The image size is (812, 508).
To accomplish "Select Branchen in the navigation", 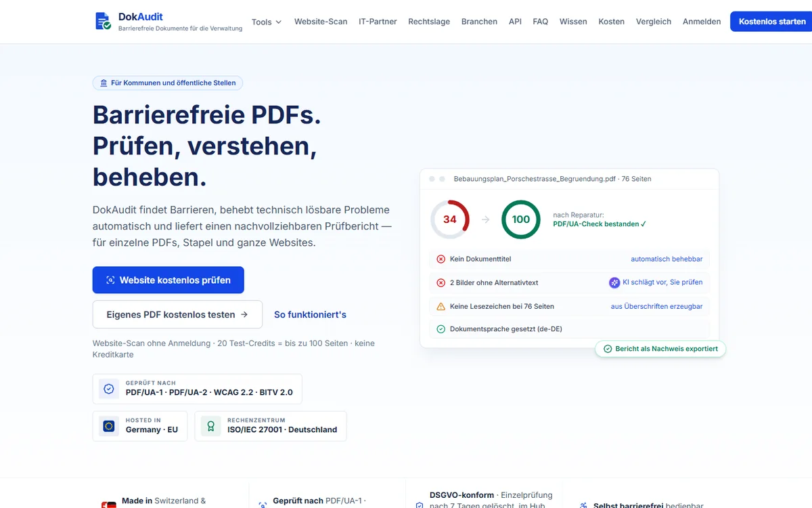I will coord(479,22).
